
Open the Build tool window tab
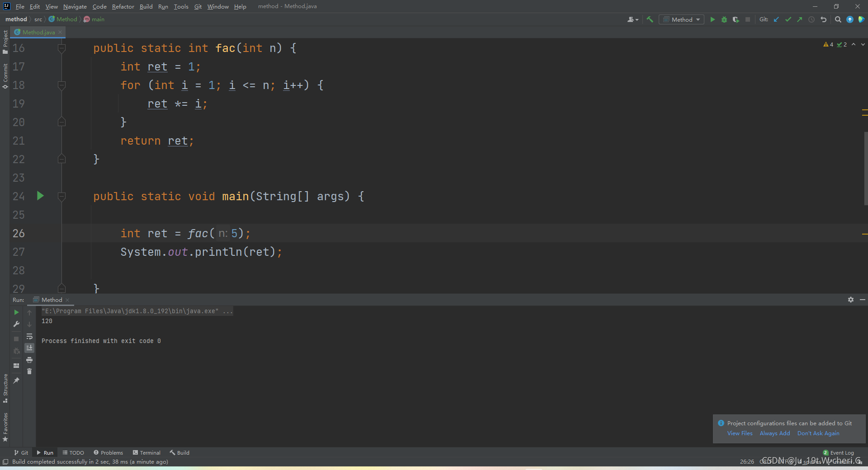click(179, 452)
